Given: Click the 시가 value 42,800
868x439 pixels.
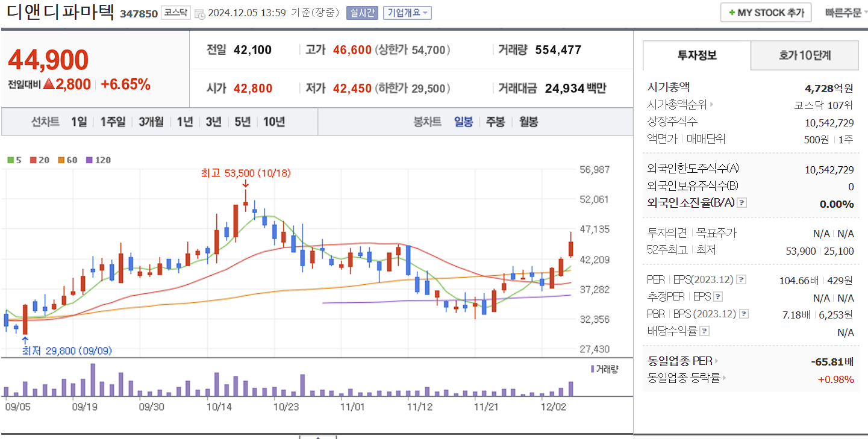Looking at the screenshot, I should click(253, 89).
